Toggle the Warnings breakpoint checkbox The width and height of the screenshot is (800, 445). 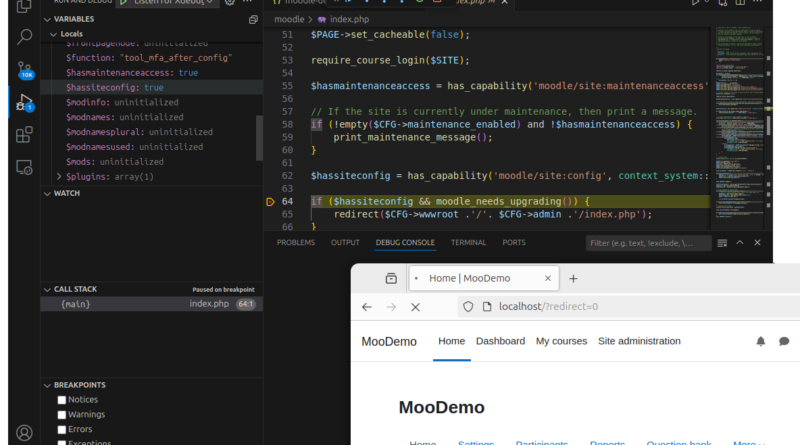click(62, 415)
